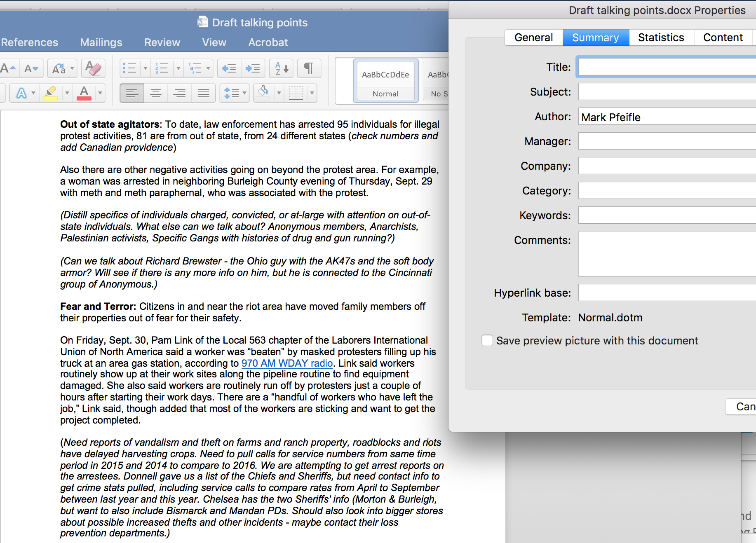This screenshot has width=756, height=543.
Task: Center align the text
Action: point(156,93)
